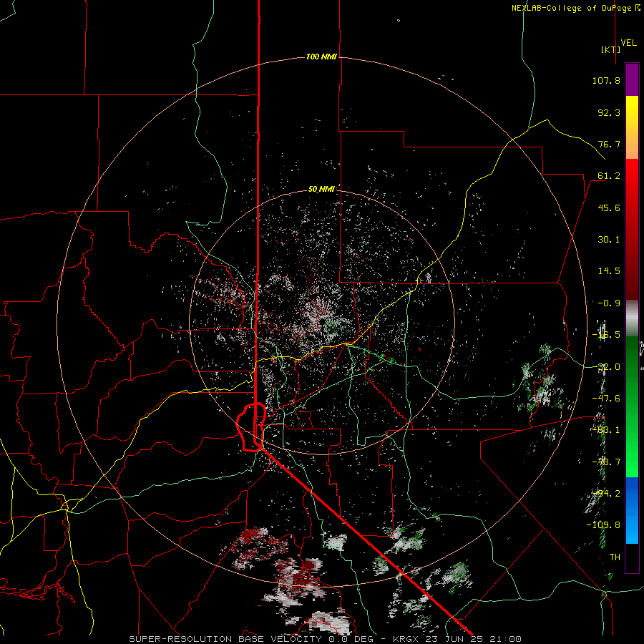Viewport: 644px width, 644px height.
Task: Click the -32.0 scale value
Action: (x=606, y=367)
